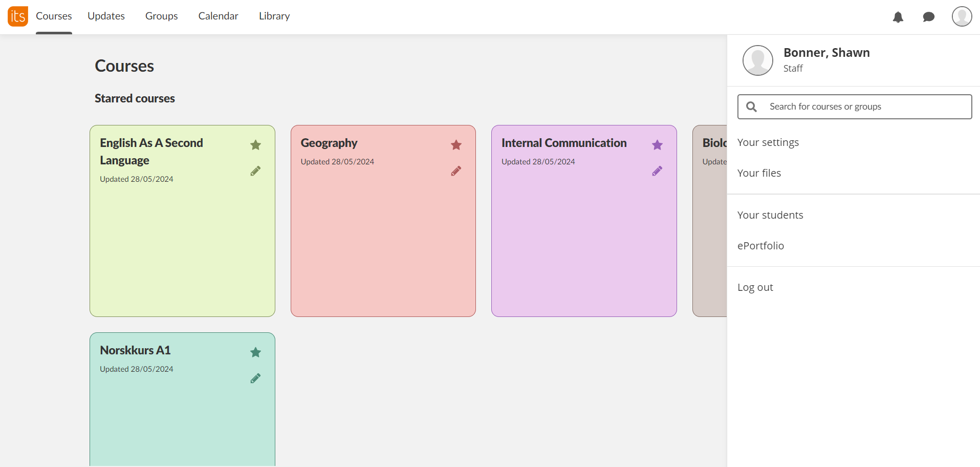Go to the Library tab
This screenshot has height=467, width=980.
[x=274, y=16]
